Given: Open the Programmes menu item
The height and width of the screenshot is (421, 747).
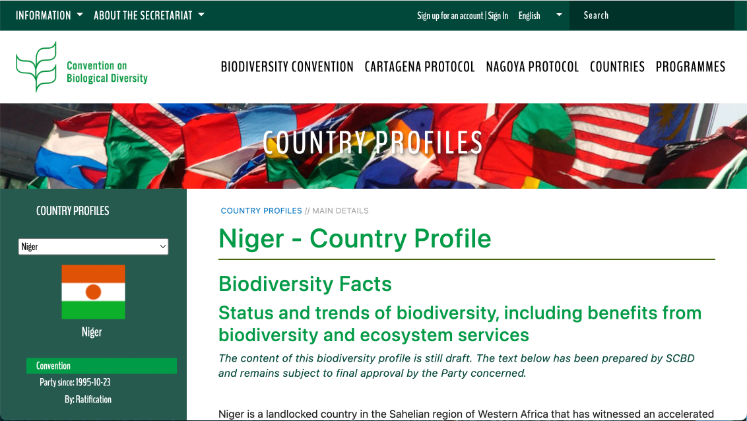Looking at the screenshot, I should click(x=690, y=67).
